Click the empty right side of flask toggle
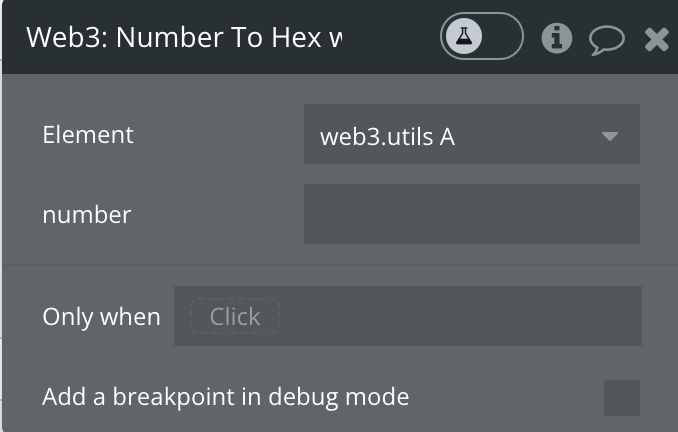The height and width of the screenshot is (432, 678). (x=502, y=36)
